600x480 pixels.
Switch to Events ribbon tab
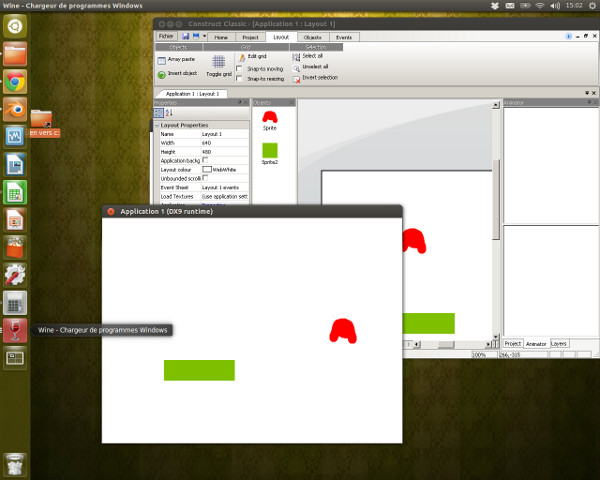click(x=344, y=37)
